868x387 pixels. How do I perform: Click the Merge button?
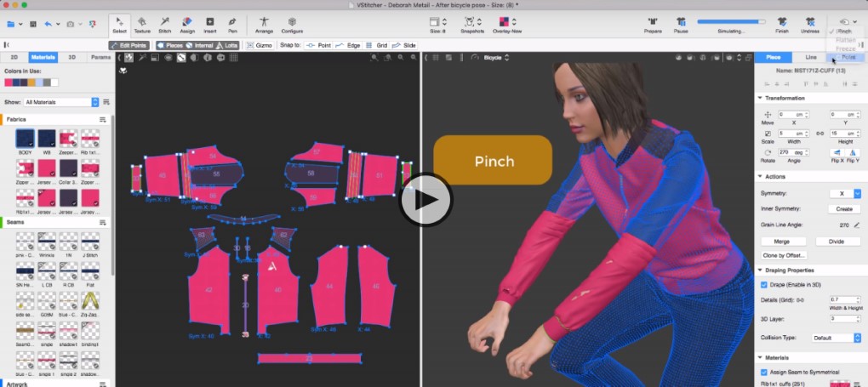782,242
